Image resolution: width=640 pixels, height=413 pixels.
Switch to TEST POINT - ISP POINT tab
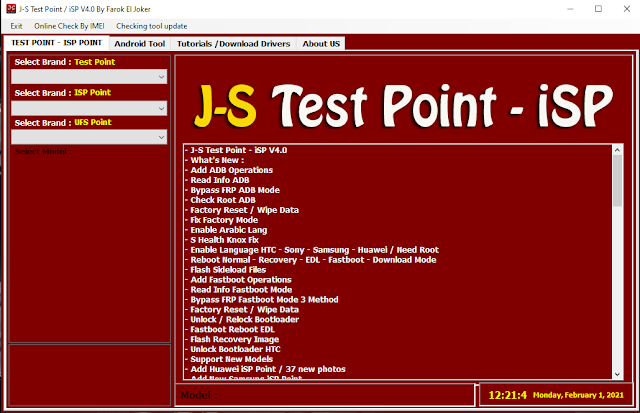pyautogui.click(x=56, y=43)
